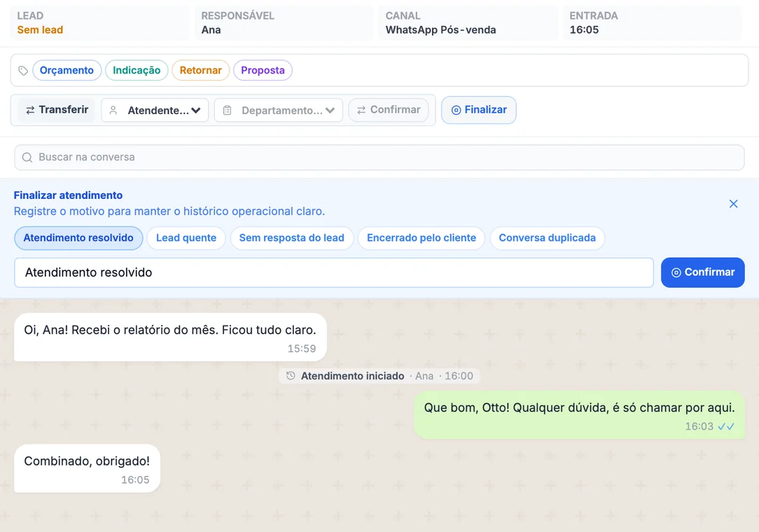759x532 pixels.
Task: Click the history icon beside Atendimento iniciado
Action: click(x=291, y=376)
